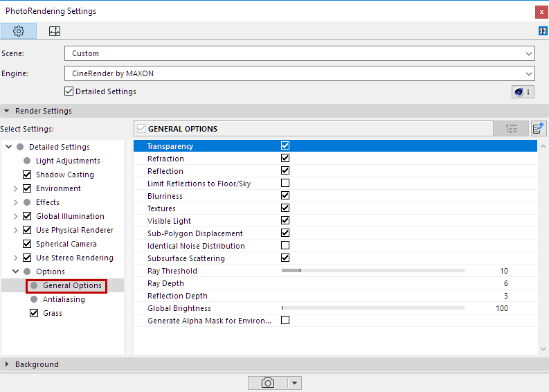Collapse the Detailed Settings tree node
Screen dimensions: 549x392
click(9, 147)
